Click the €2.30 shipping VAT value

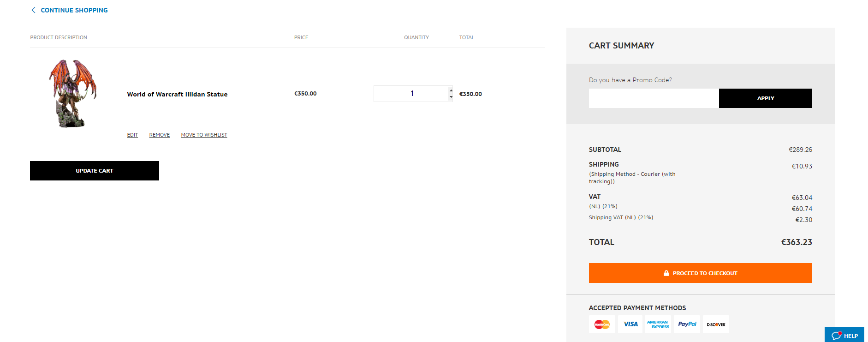pos(803,220)
